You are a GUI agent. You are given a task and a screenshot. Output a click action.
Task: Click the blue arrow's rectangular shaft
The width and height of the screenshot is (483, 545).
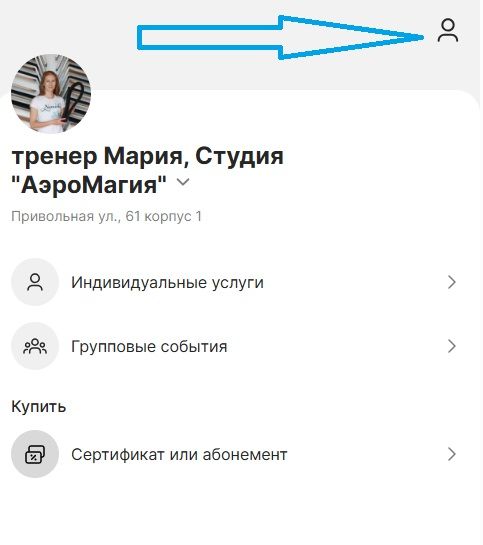point(208,37)
